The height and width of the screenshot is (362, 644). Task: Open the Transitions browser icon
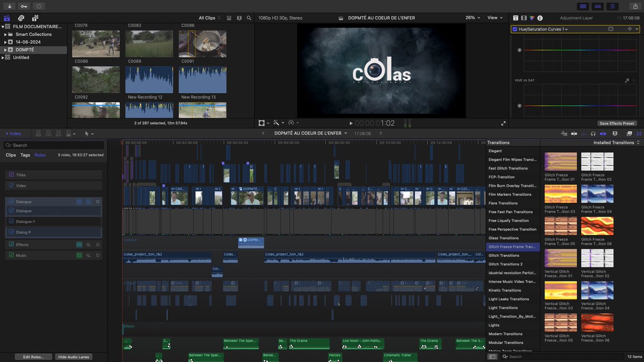(x=638, y=134)
